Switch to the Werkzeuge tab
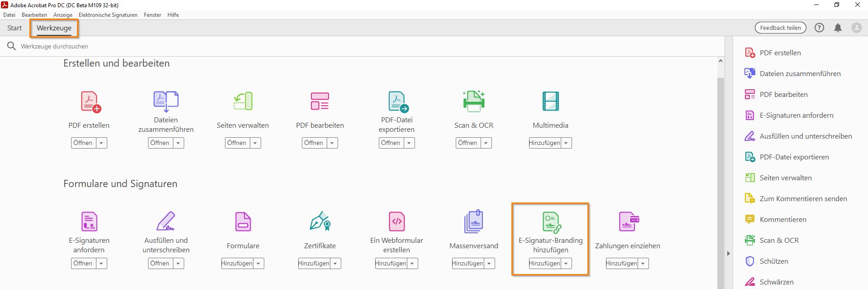This screenshot has width=868, height=289. coord(54,28)
